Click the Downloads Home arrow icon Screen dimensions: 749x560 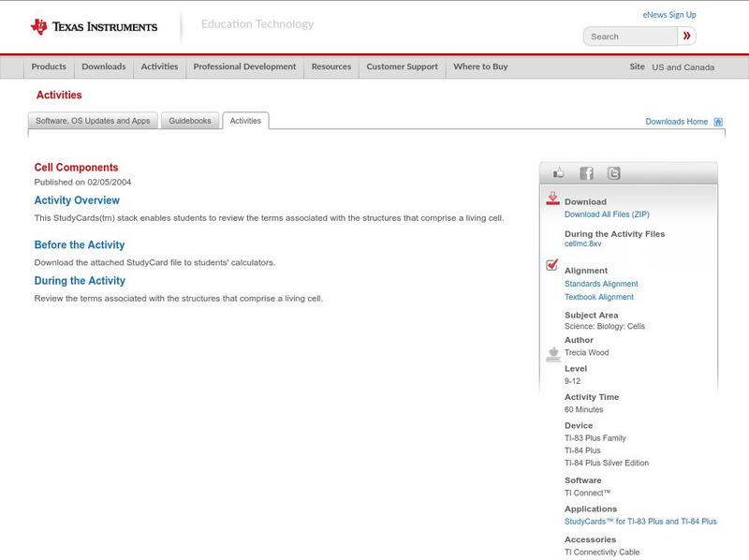717,121
